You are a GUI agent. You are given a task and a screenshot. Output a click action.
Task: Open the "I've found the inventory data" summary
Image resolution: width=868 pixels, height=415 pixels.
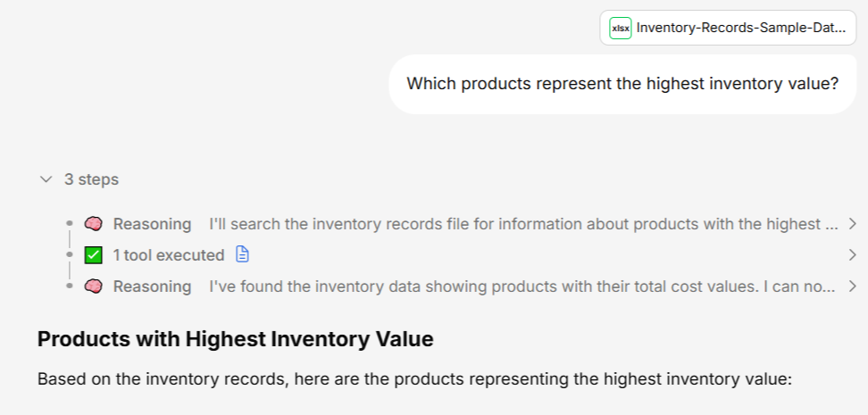(522, 286)
